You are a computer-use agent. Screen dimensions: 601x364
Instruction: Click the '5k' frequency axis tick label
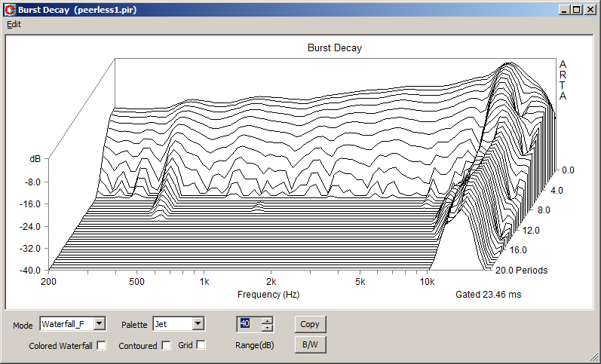tap(360, 282)
